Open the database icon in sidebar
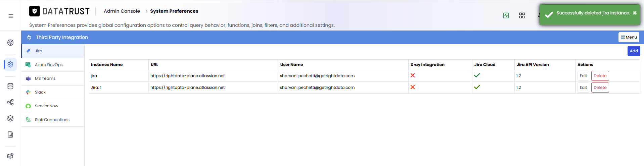 click(10, 86)
